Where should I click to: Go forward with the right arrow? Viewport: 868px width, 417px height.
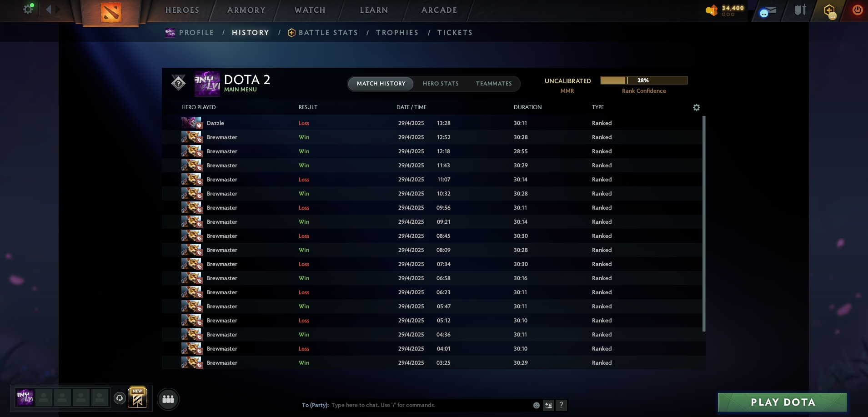[58, 9]
